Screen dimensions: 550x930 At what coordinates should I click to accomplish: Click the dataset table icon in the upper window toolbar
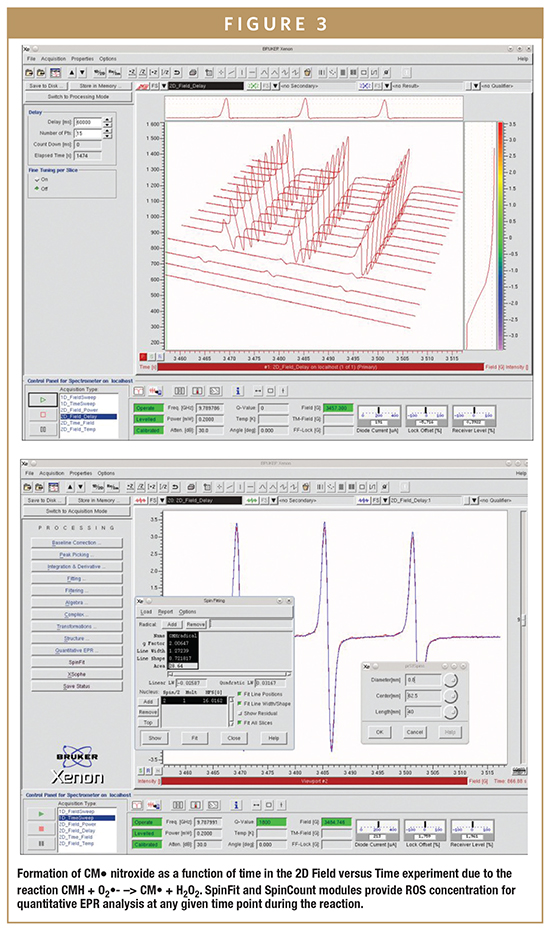(x=55, y=72)
